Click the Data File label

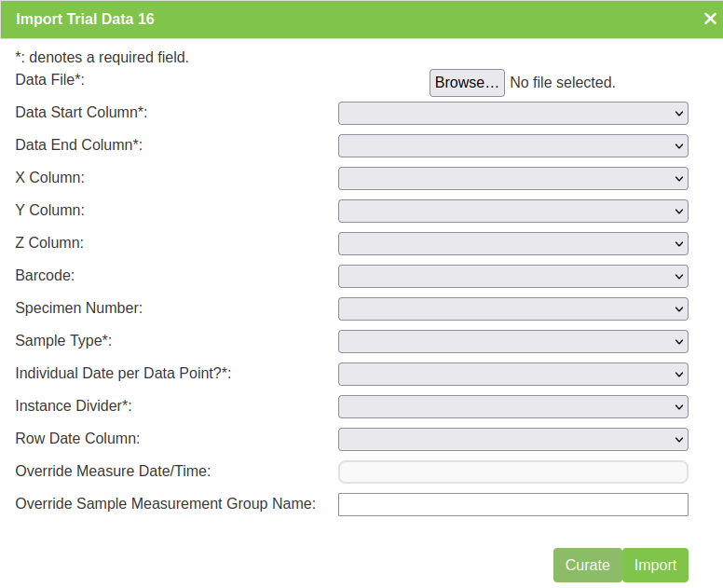[50, 80]
